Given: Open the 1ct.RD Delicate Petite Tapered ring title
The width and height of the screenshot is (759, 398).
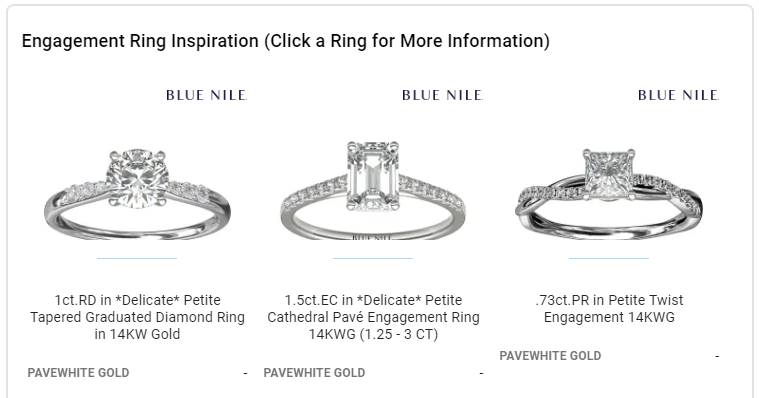Looking at the screenshot, I should click(137, 317).
